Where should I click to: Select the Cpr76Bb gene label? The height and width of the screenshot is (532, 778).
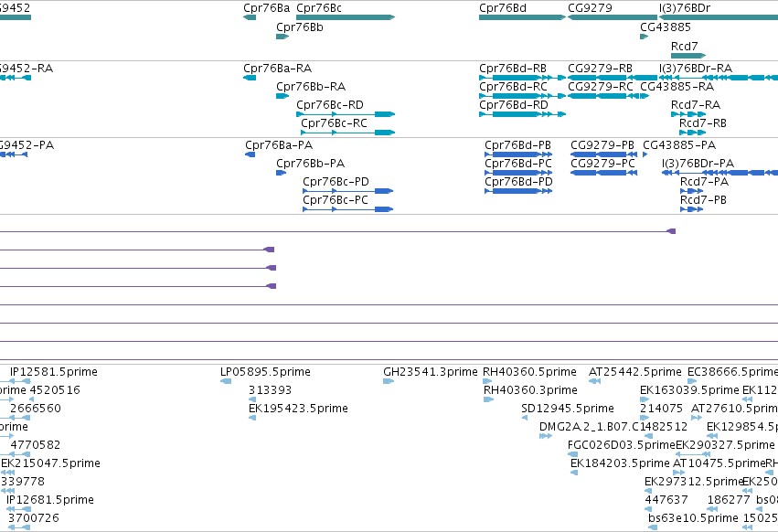(x=300, y=27)
